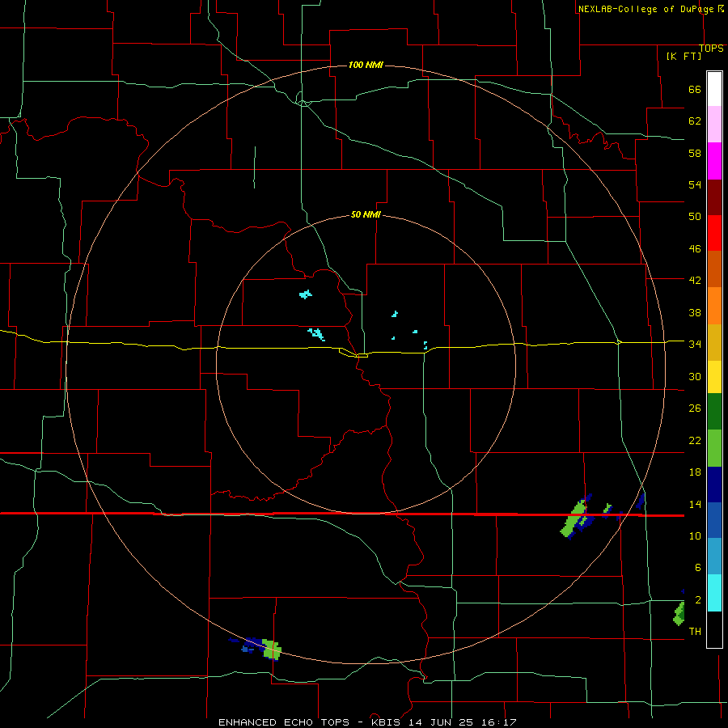
Task: Click the light blue legend swatch near 6
Action: 714,556
